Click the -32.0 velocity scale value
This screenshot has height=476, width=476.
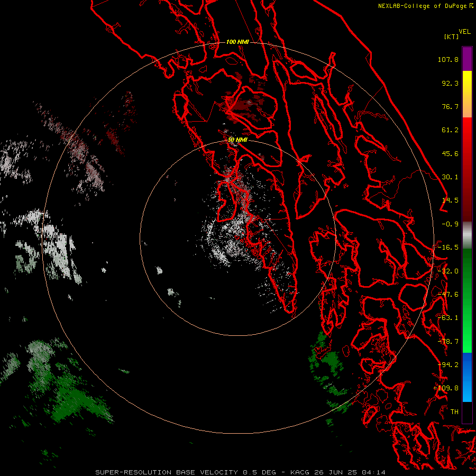click(x=448, y=271)
